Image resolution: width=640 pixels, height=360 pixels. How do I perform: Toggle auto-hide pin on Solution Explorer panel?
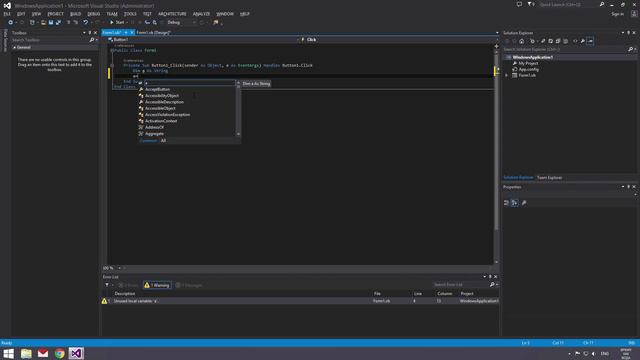point(628,33)
